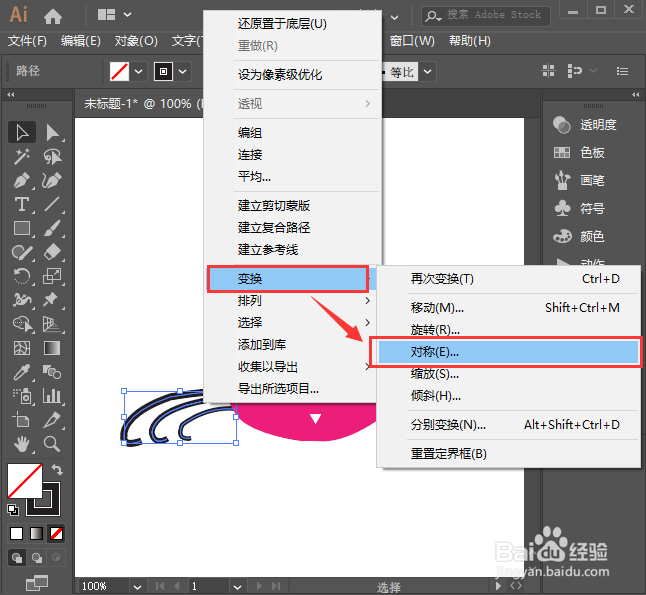Select the Pen tool
646x595 pixels.
point(22,180)
